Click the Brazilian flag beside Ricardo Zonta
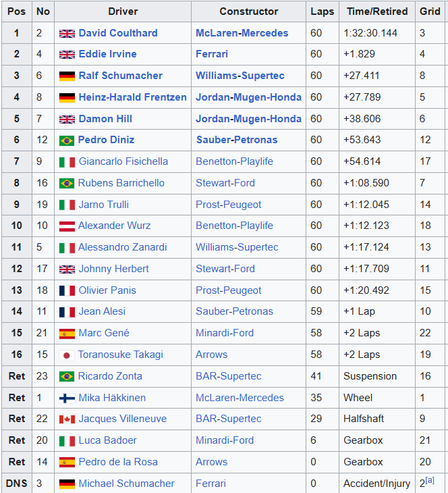This screenshot has height=493, width=448. (67, 376)
